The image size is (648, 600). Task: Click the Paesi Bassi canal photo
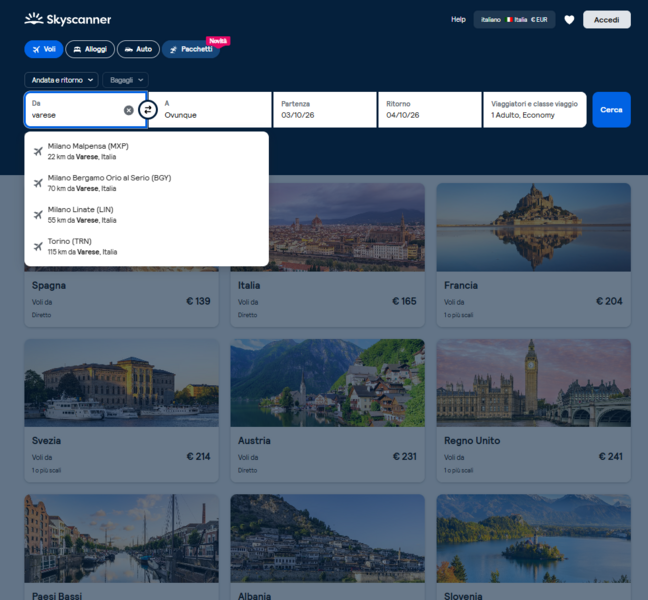tap(122, 538)
